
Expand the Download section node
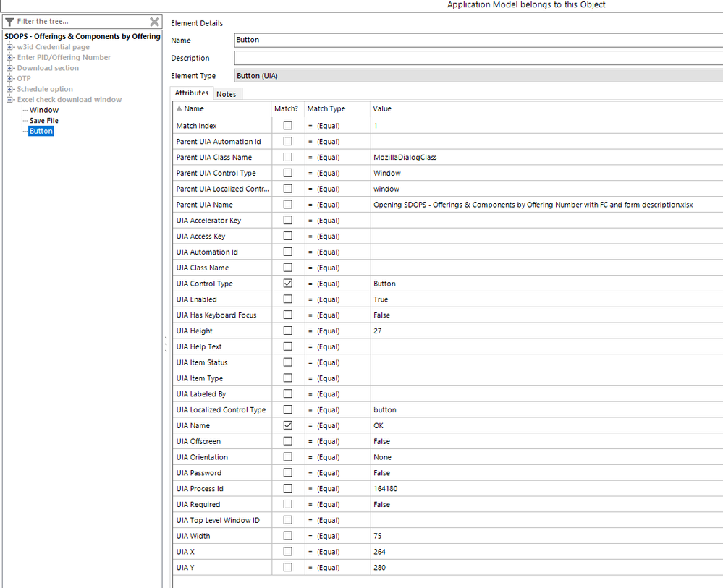tap(9, 68)
